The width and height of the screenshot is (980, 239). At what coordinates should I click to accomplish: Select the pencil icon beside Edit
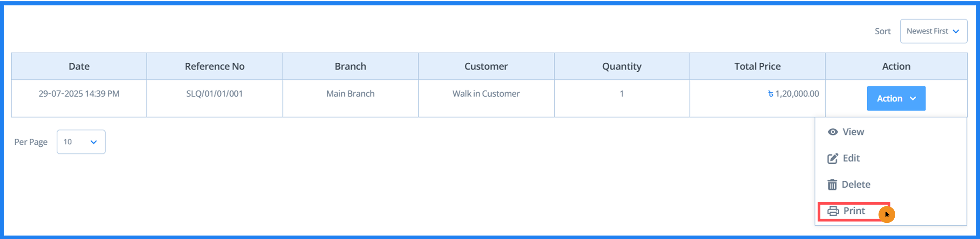click(832, 158)
